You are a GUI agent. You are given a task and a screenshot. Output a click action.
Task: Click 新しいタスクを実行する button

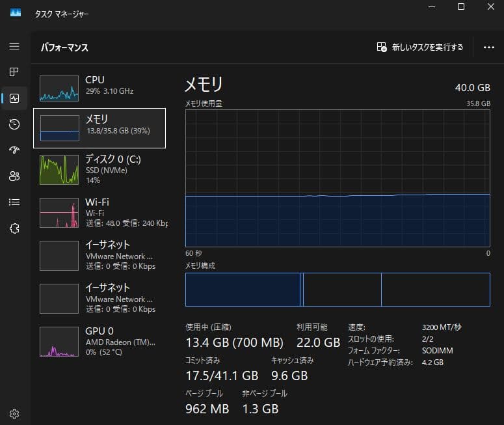point(420,48)
